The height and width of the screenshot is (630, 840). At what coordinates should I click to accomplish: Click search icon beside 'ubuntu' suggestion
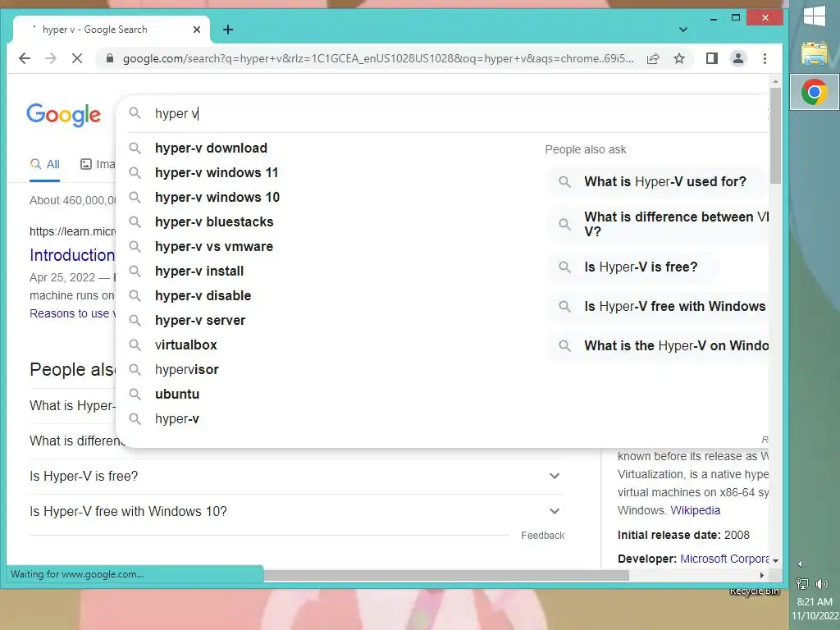135,395
